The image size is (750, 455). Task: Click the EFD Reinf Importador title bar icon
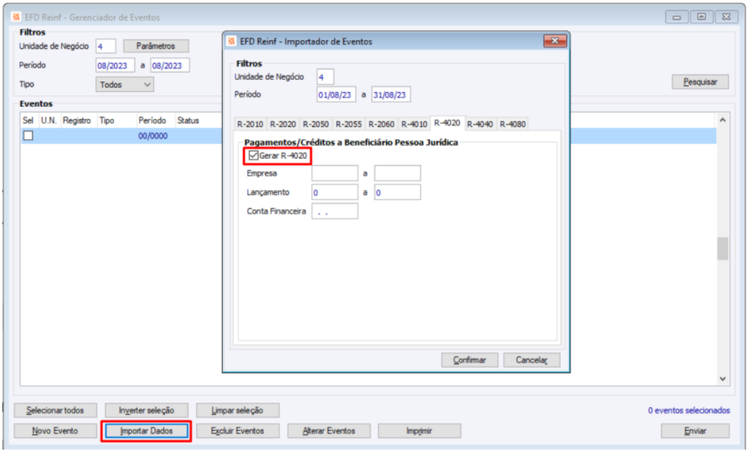pyautogui.click(x=232, y=41)
